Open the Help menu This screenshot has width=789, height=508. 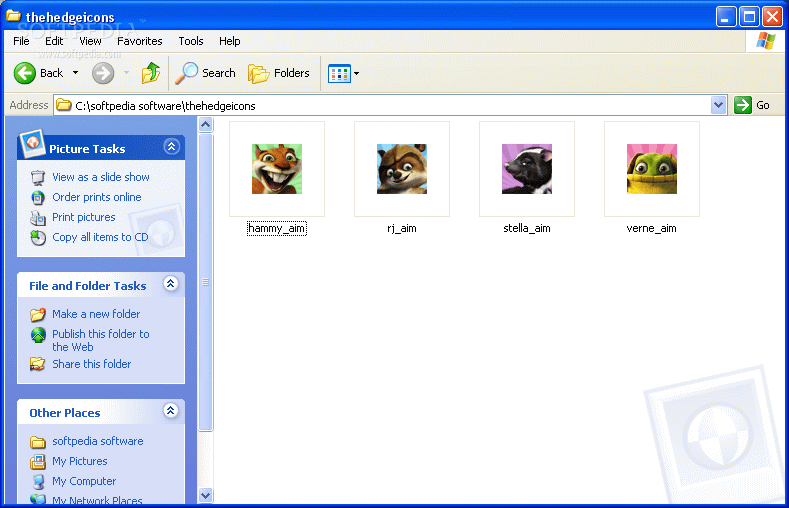229,41
